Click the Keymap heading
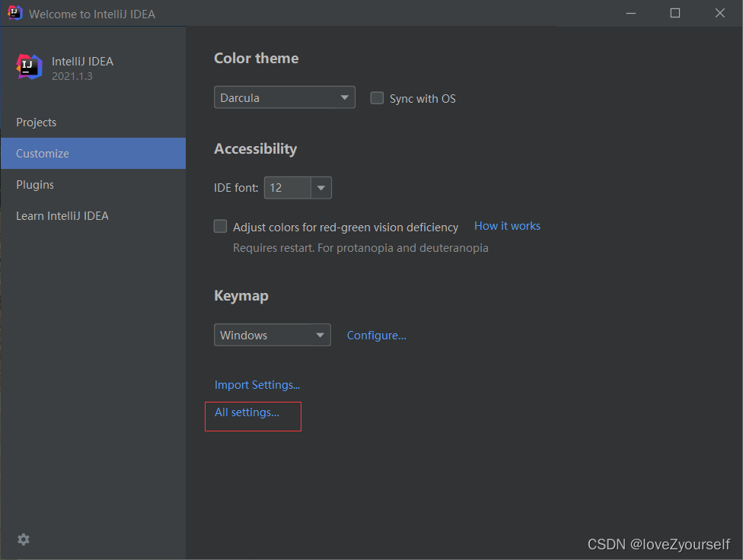Image resolution: width=743 pixels, height=560 pixels. pos(241,296)
